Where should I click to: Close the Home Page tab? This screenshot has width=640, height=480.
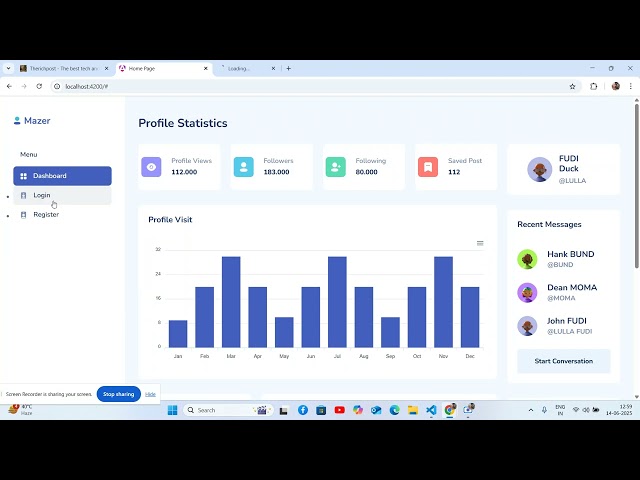pos(206,69)
